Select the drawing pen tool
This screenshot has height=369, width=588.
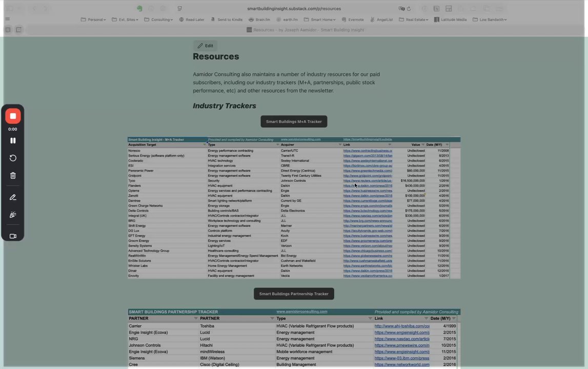13,197
